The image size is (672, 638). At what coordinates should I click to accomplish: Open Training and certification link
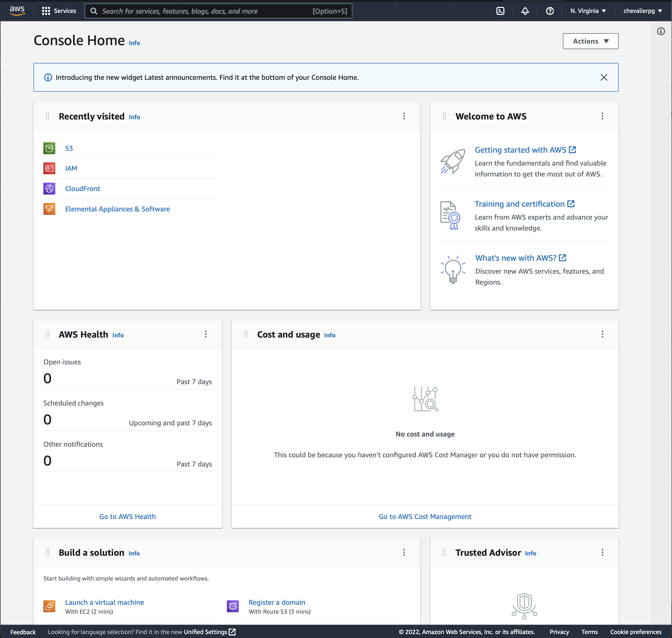(x=524, y=204)
